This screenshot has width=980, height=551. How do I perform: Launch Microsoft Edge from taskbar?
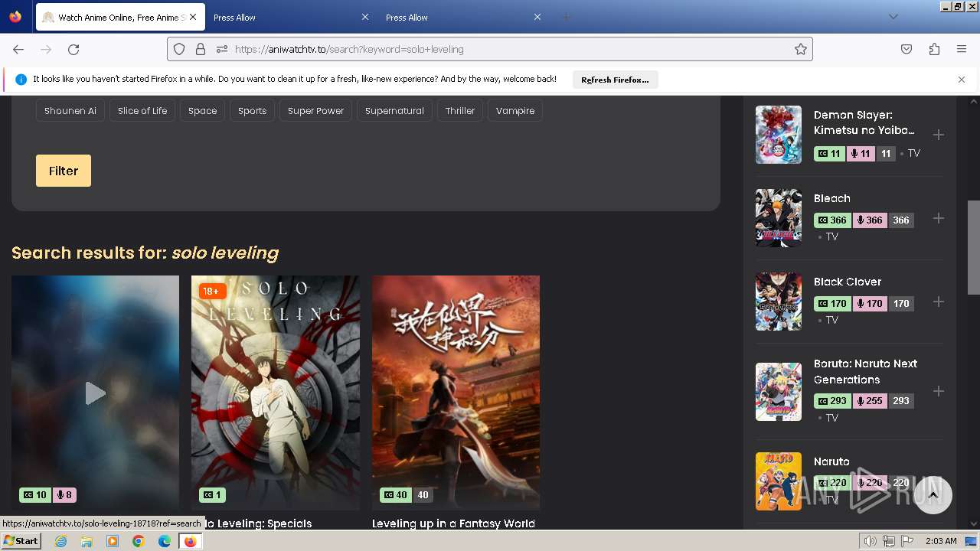pos(165,541)
